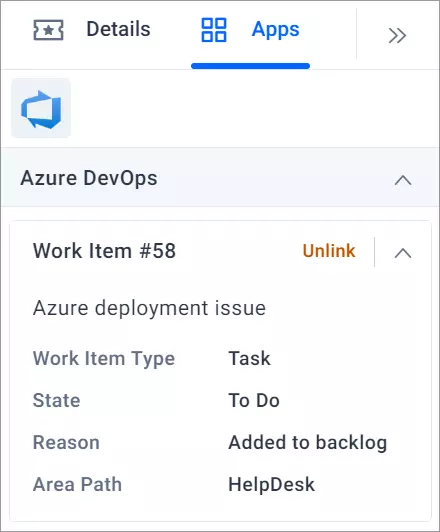
Task: Click the Work Item Type label
Action: pos(104,359)
